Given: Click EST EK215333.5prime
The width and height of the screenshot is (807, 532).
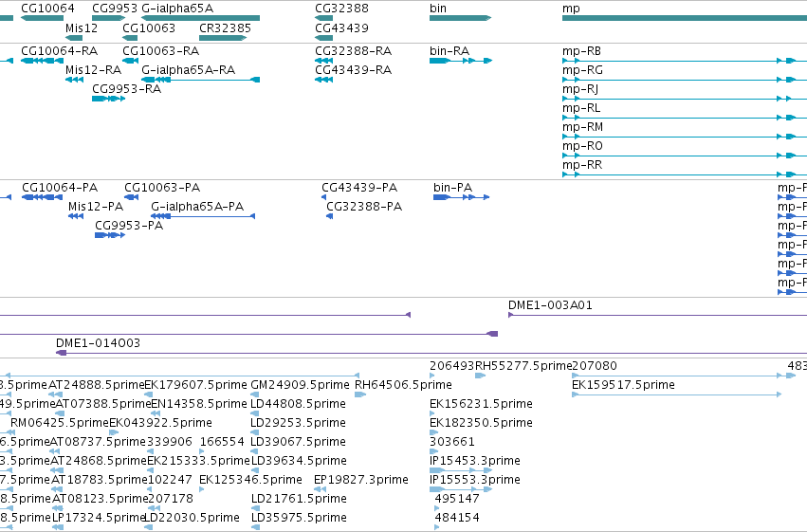Looking at the screenshot, I should [198, 461].
